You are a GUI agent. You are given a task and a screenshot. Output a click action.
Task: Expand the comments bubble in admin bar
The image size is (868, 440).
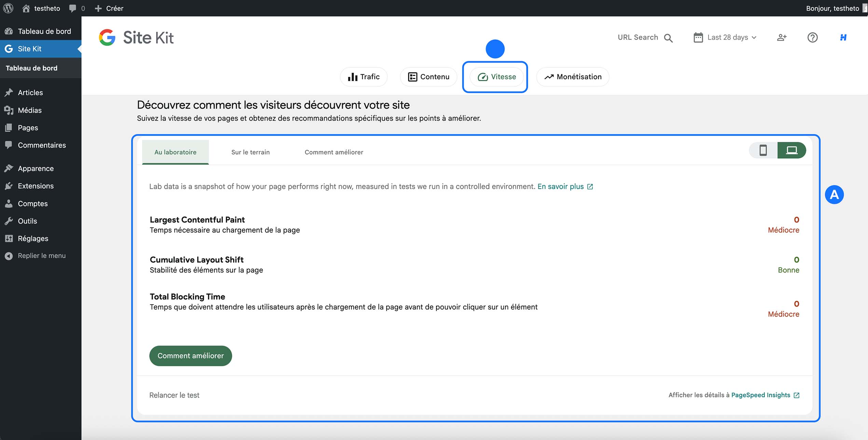click(73, 8)
